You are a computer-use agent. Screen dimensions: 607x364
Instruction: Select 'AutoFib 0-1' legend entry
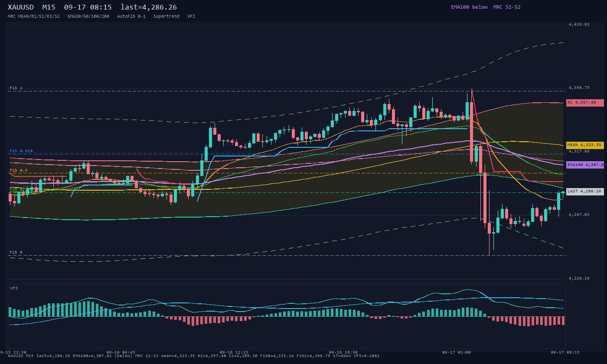point(131,16)
